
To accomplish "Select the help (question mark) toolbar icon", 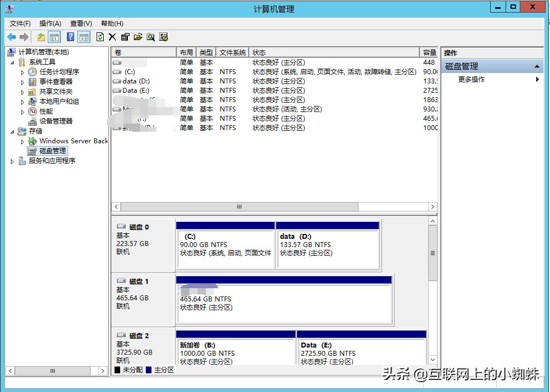I will (x=70, y=37).
